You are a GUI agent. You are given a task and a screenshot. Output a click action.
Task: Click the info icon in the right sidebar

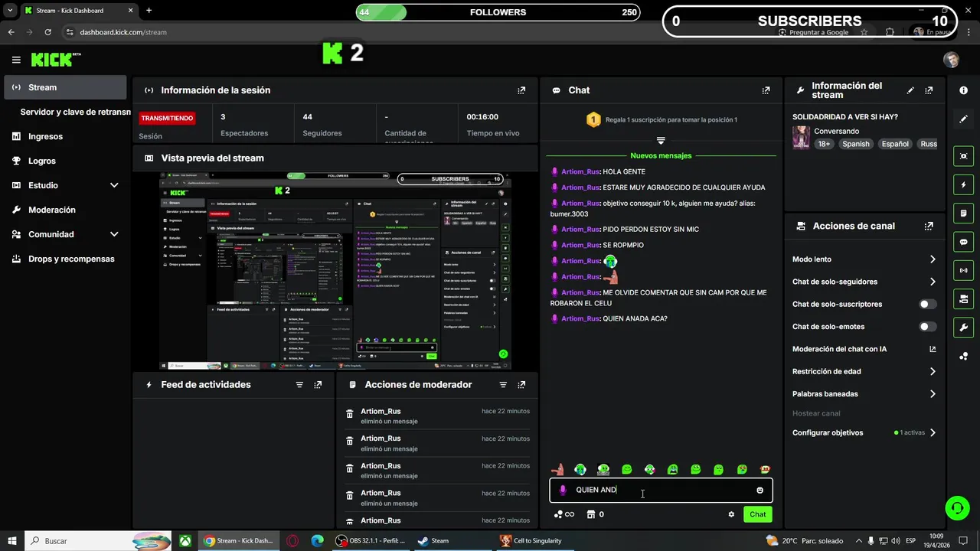point(963,90)
